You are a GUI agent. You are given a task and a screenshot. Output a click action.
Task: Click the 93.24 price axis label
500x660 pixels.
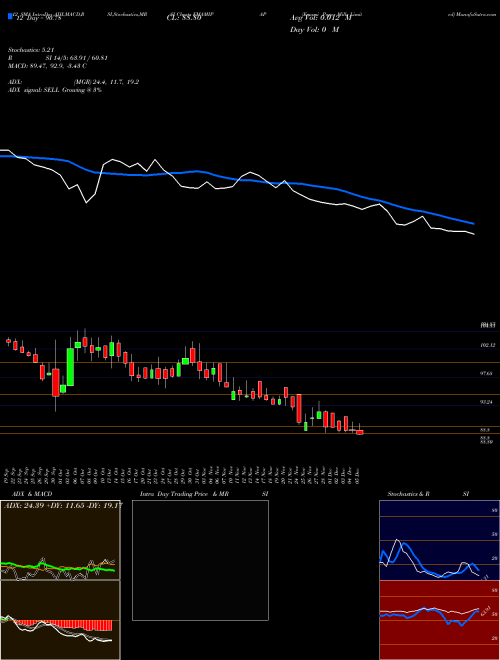[487, 402]
